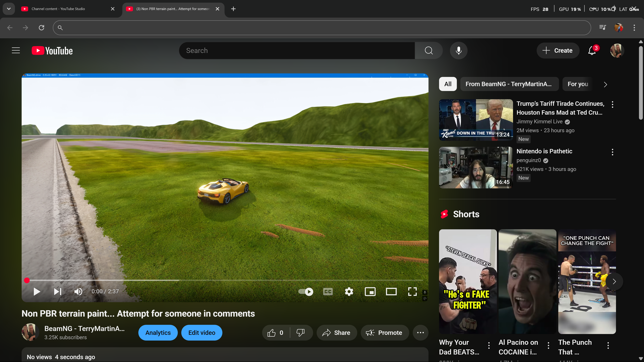This screenshot has width=644, height=362.
Task: Enable miniplayer mode icon
Action: (370, 292)
